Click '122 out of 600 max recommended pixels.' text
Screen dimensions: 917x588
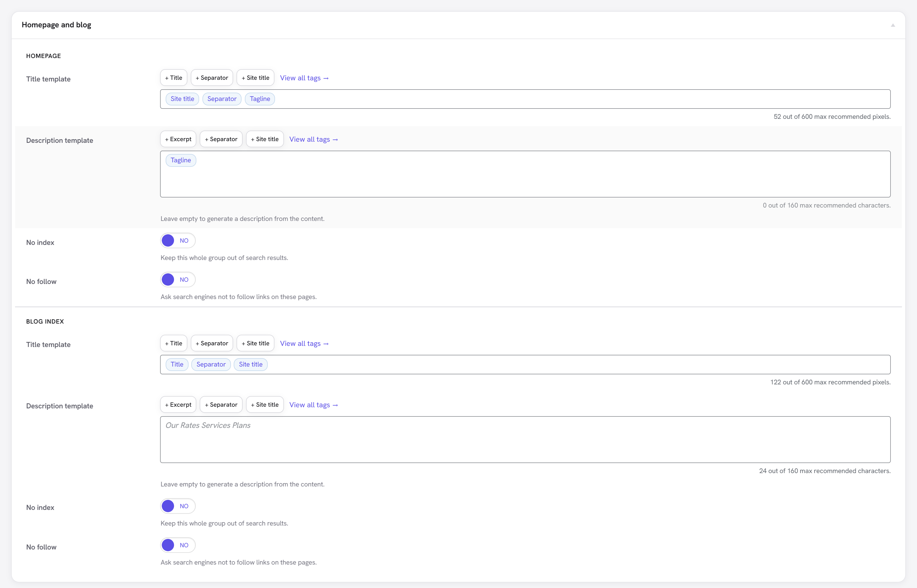click(830, 382)
